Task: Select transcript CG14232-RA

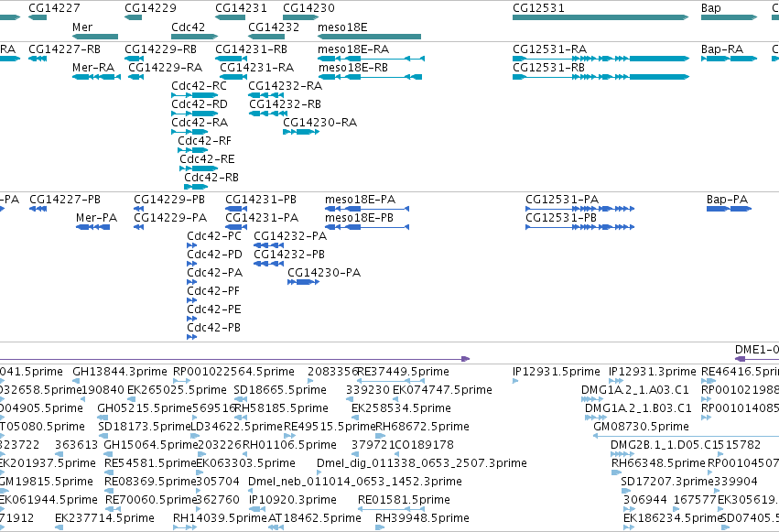Action: pyautogui.click(x=265, y=95)
